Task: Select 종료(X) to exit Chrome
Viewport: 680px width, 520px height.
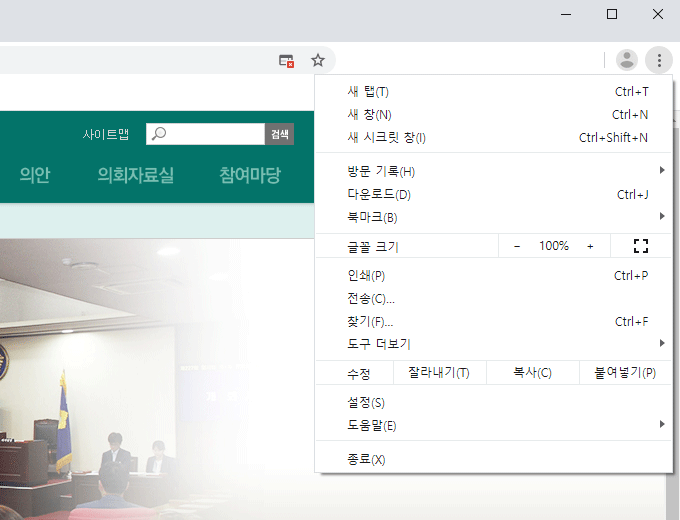Action: [x=494, y=459]
